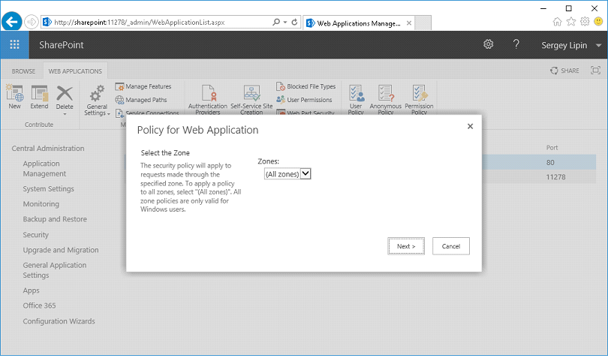Screen dimensions: 608x364
Task: Click the Cancel button in dialog
Action: (451, 246)
